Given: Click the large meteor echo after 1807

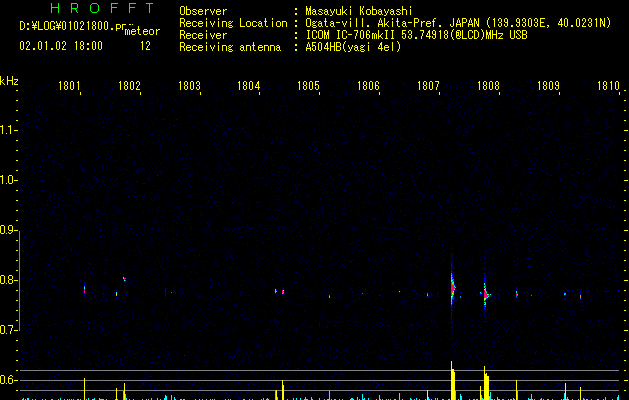Looking at the screenshot, I should 452,288.
